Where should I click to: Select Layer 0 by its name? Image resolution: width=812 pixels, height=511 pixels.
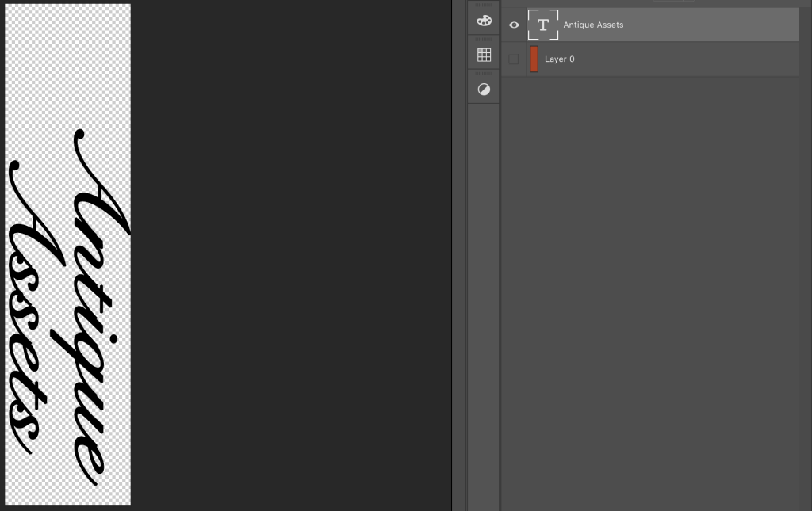coord(560,59)
